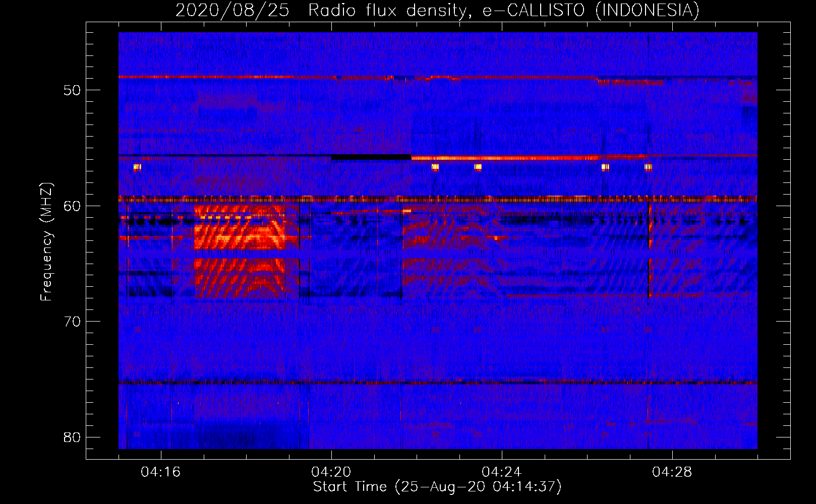Viewport: 816px width, 504px height.
Task: Click the 'e-CALLISTO (INDONESIA)' title text
Action: pyautogui.click(x=591, y=10)
